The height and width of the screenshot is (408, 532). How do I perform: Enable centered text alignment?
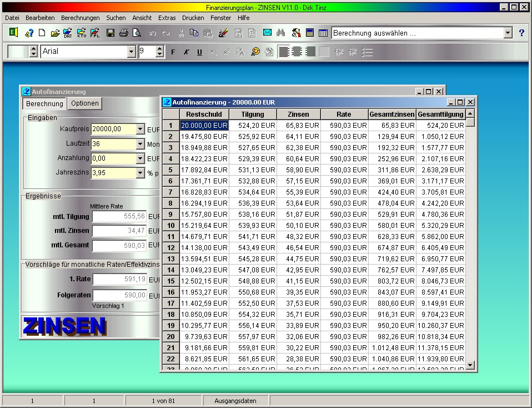click(297, 52)
